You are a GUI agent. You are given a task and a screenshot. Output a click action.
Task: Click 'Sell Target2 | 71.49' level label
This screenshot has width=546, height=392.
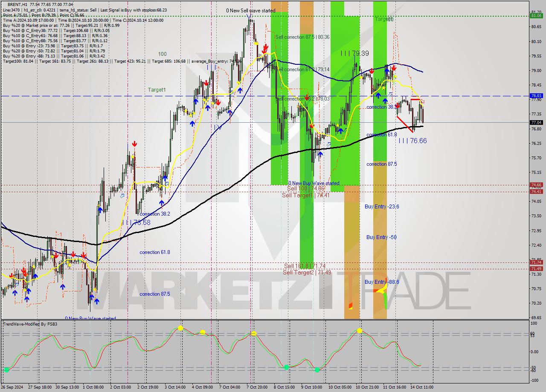tap(307, 272)
